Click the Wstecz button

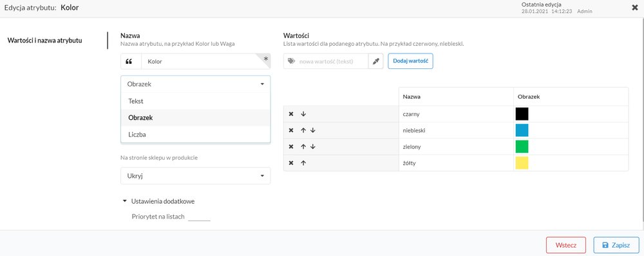click(x=566, y=245)
